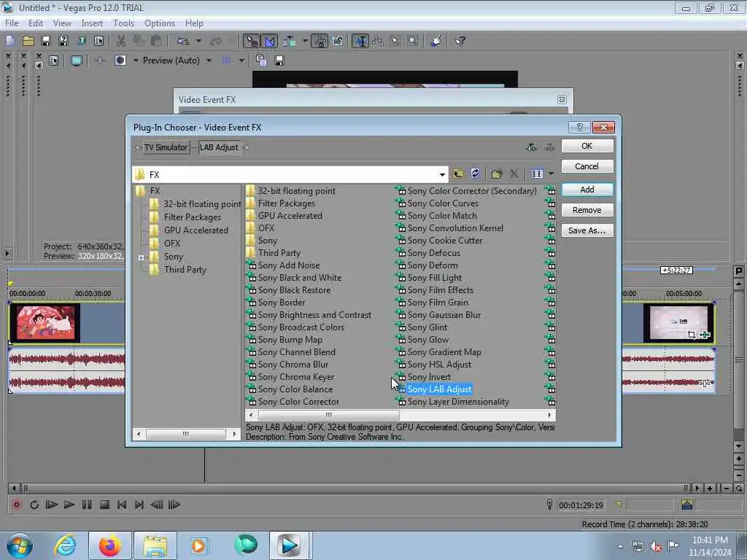
Task: Open Project Video Properties in preview toolbar
Action: [x=54, y=61]
